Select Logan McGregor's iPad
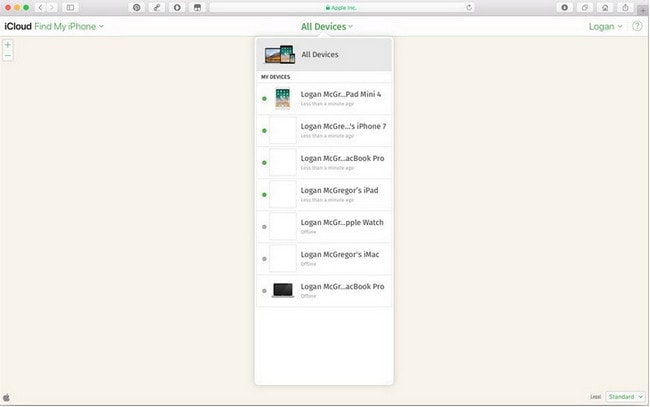This screenshot has height=407, width=650. [324, 194]
